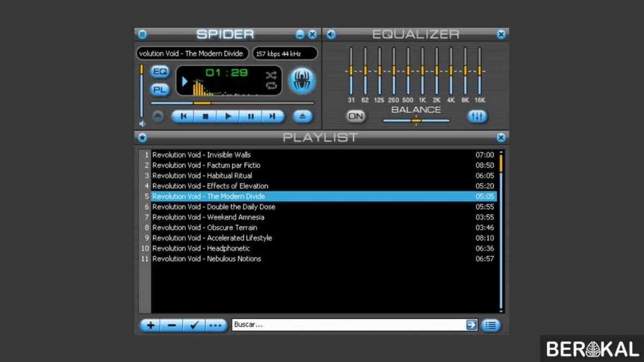Click the eject/open file button

point(303,116)
